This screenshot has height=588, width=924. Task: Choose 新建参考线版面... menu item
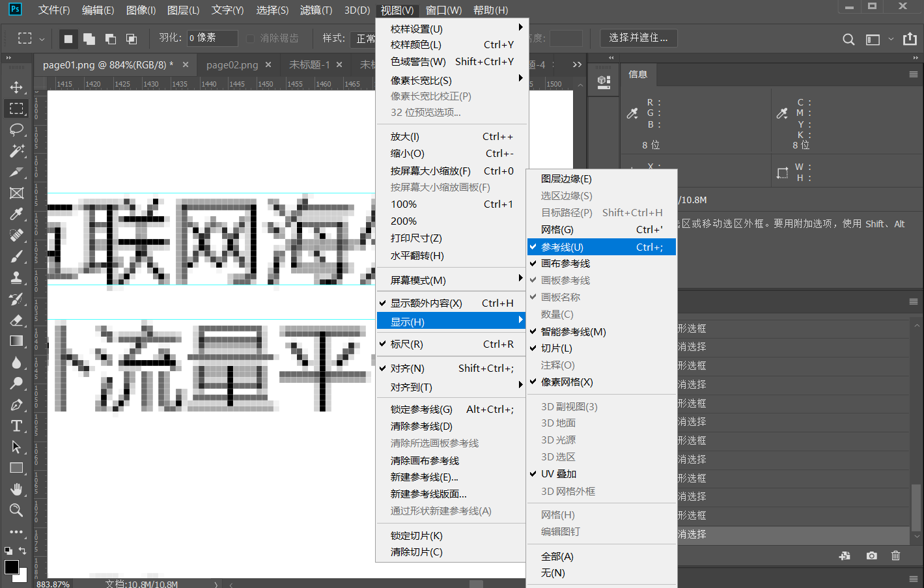[451, 494]
